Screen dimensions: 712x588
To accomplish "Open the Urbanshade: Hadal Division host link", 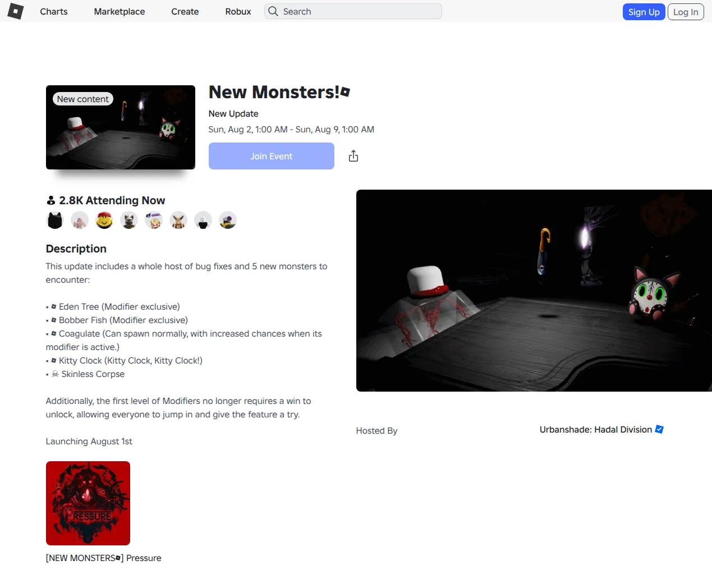I will tap(596, 429).
